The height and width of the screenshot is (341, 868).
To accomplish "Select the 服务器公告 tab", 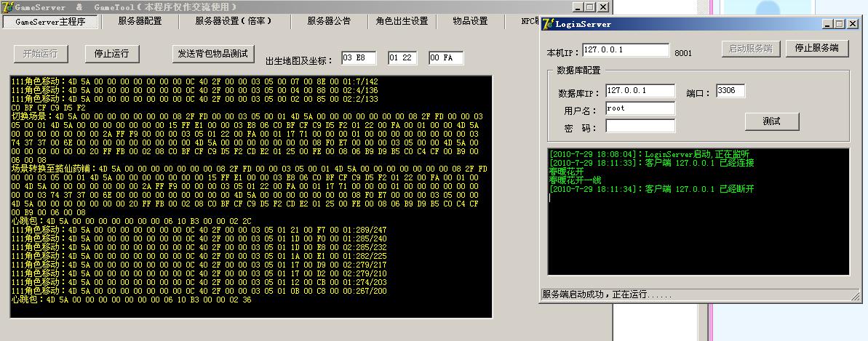I will [329, 21].
